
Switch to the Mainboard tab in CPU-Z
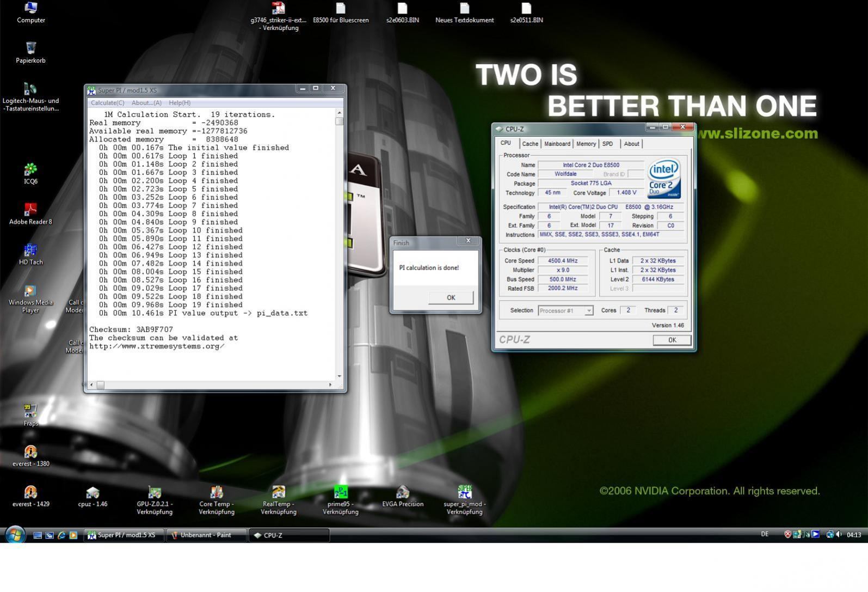tap(557, 144)
